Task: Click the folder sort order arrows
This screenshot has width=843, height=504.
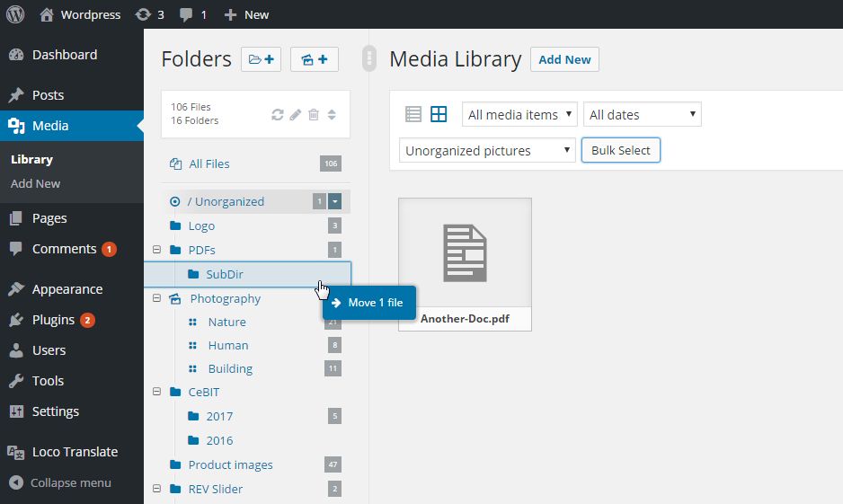Action: click(x=332, y=114)
